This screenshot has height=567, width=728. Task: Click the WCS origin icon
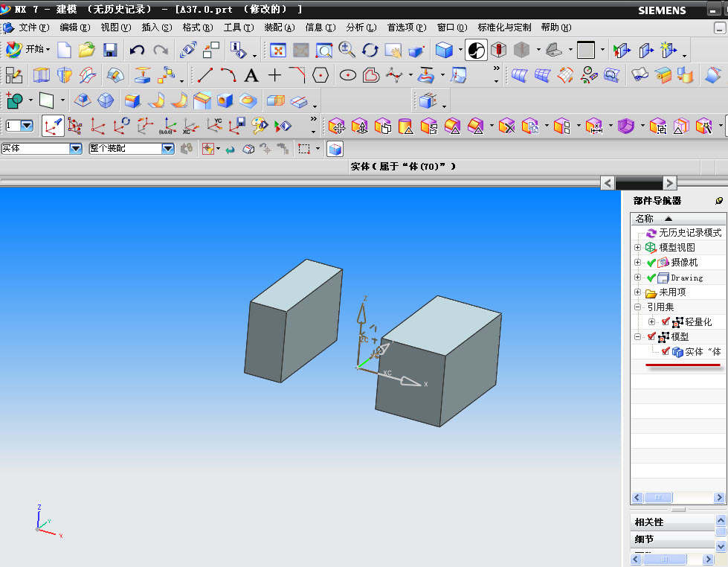tap(97, 126)
